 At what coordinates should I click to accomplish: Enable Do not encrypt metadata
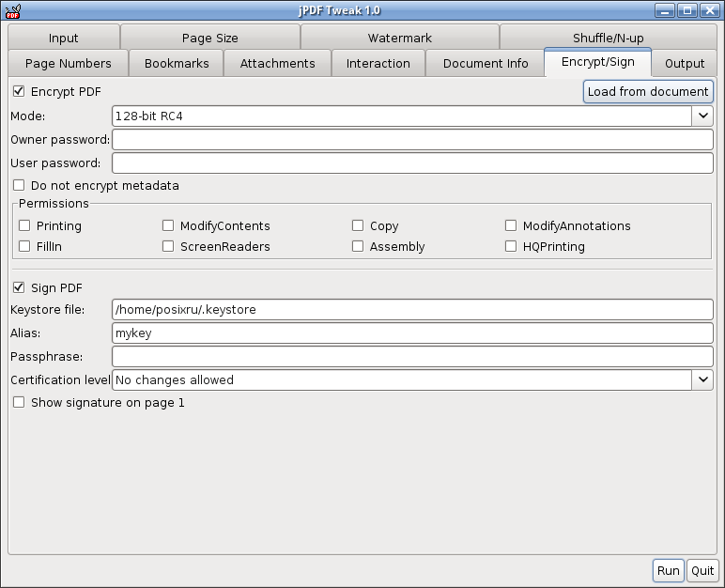click(19, 186)
